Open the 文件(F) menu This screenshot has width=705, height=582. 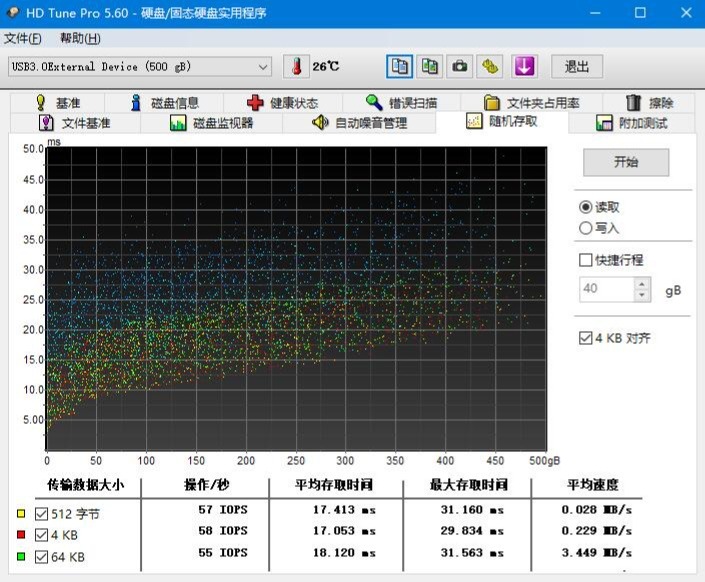pos(23,38)
